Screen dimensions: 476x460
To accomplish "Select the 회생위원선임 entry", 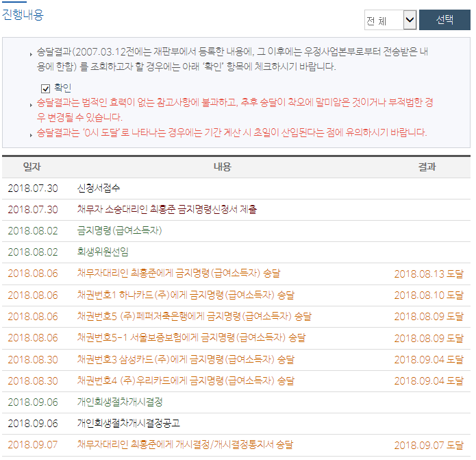I will [x=103, y=252].
